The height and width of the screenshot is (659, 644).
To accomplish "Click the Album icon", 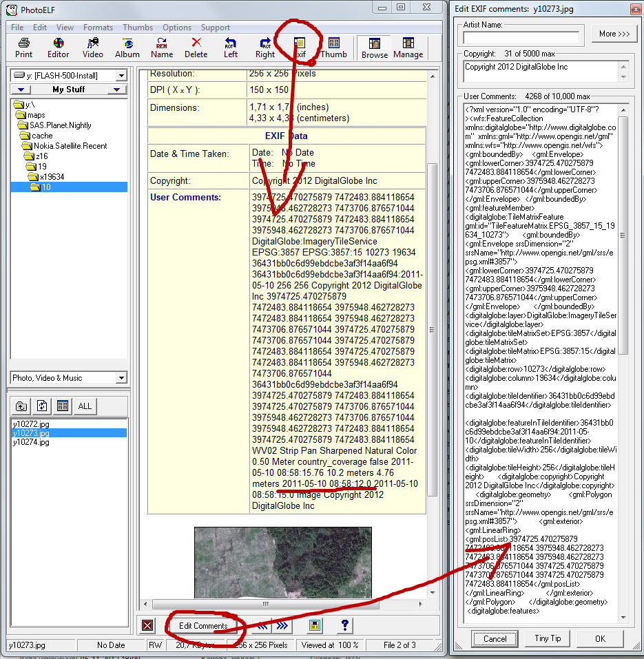I will click(x=127, y=48).
